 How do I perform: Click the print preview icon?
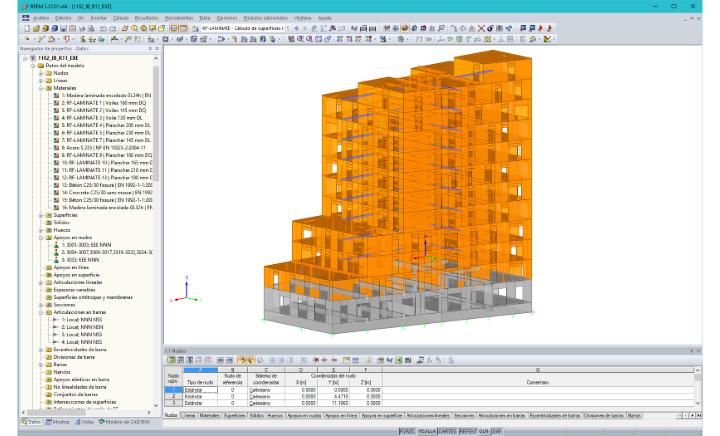(91, 28)
